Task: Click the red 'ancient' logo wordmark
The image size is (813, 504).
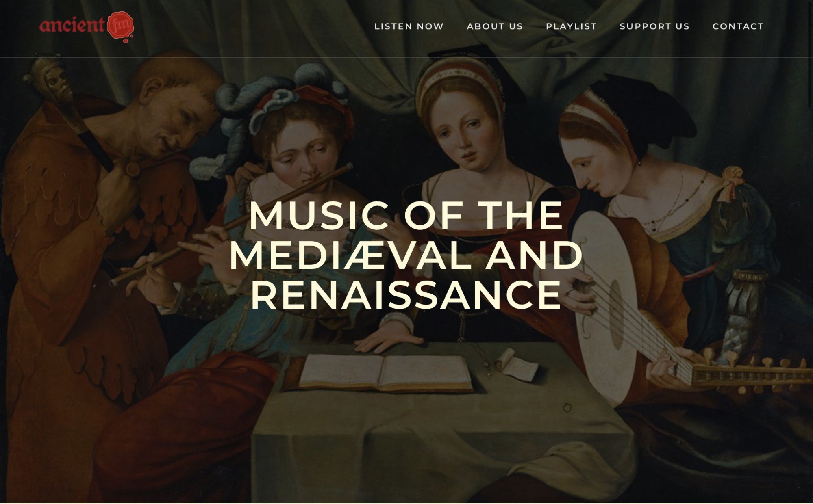Action: (72, 25)
